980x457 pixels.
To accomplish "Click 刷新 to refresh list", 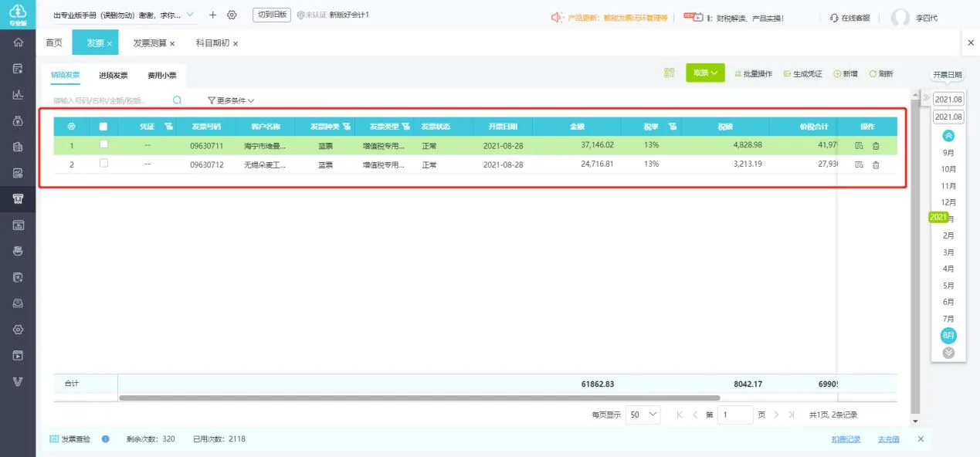I will (x=881, y=73).
